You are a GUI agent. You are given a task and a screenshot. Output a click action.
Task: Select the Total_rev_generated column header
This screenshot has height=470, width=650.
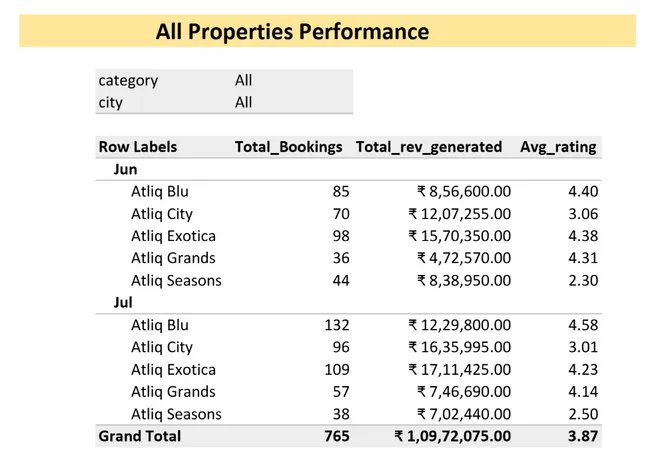[429, 146]
